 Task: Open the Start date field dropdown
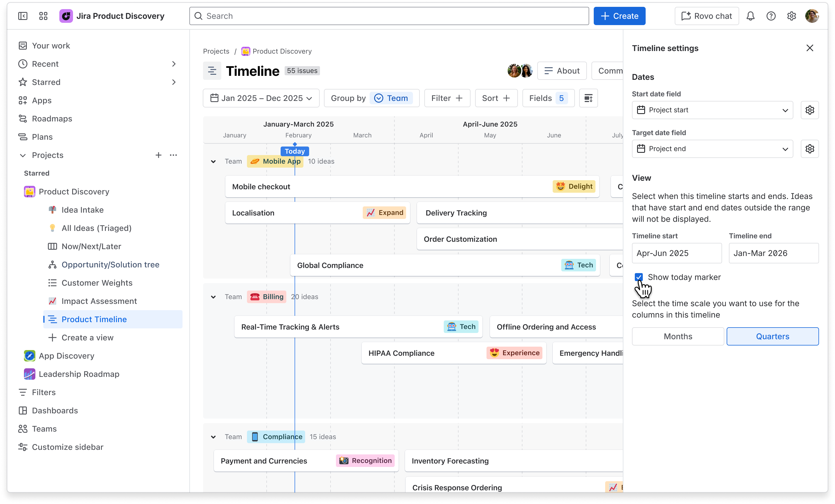[712, 110]
